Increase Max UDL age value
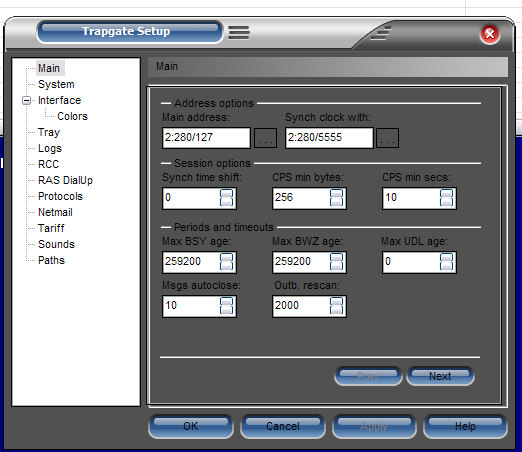The height and width of the screenshot is (452, 522). [446, 257]
